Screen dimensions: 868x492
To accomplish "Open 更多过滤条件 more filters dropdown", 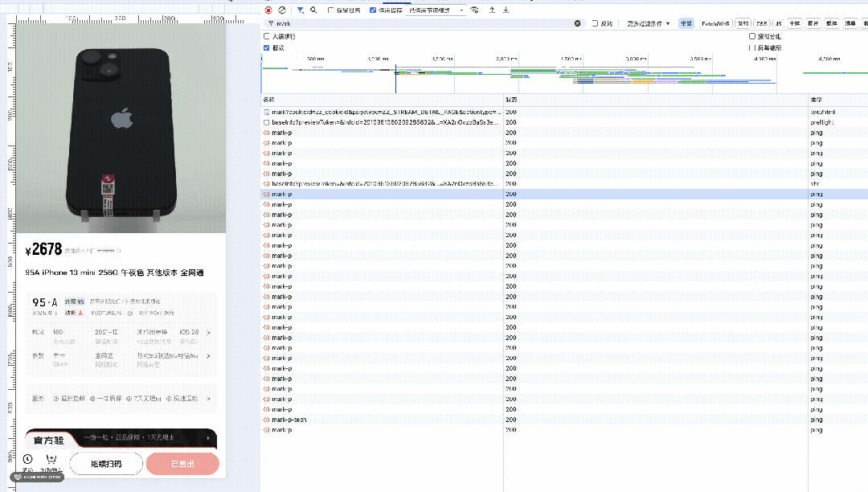I will pos(649,23).
